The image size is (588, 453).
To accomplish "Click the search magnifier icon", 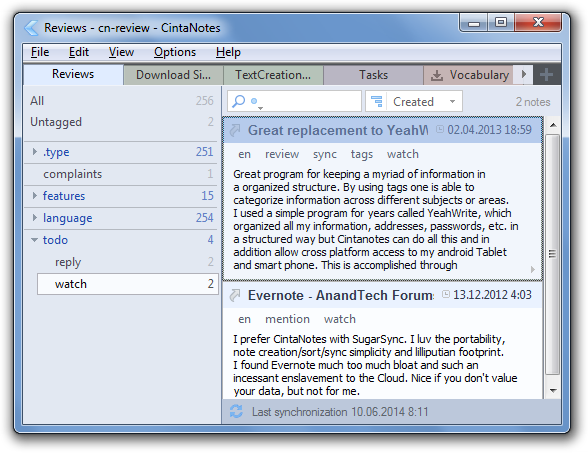I will [239, 100].
